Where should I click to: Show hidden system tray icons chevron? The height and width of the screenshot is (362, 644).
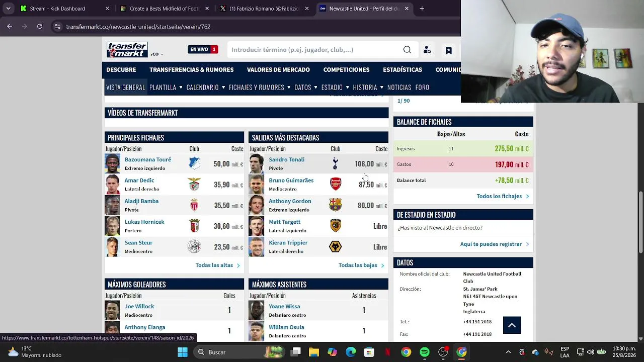pos(508,352)
